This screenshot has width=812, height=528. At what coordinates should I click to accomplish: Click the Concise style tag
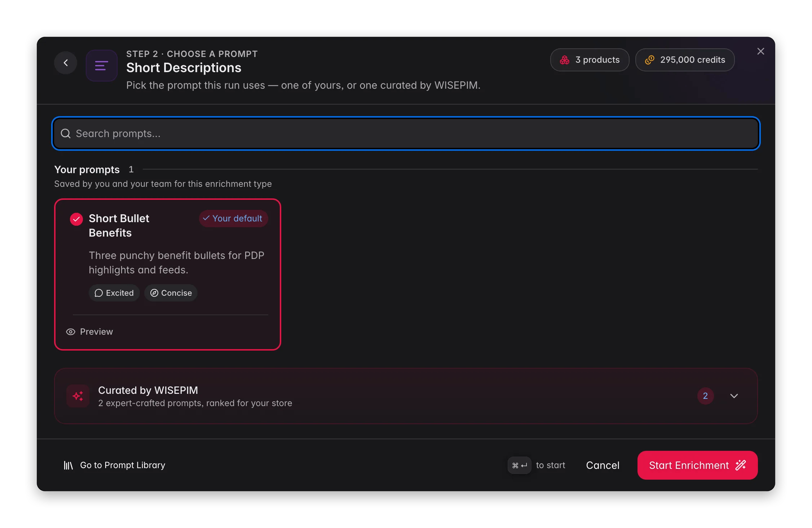click(x=171, y=293)
